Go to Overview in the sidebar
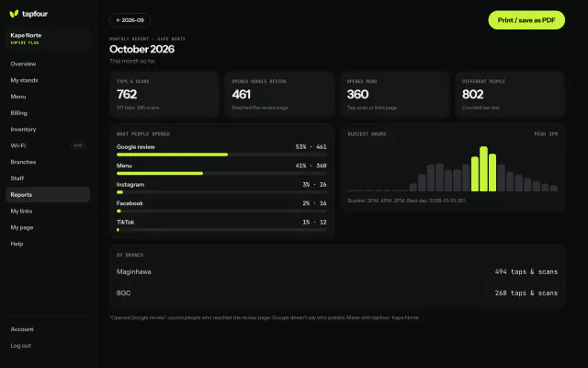588x368 pixels. pyautogui.click(x=48, y=63)
